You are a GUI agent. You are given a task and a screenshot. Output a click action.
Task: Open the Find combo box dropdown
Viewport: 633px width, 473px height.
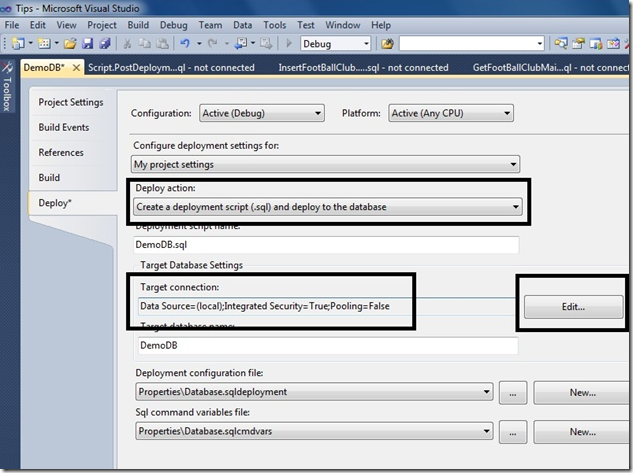pyautogui.click(x=540, y=44)
